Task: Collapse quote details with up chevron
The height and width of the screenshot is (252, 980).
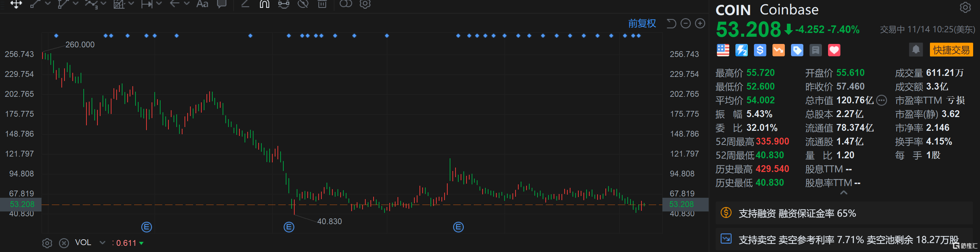Action: (843, 193)
